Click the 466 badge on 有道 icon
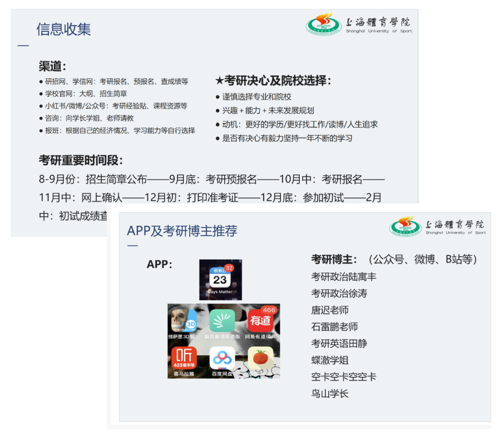The width and height of the screenshot is (504, 436). pos(269,310)
